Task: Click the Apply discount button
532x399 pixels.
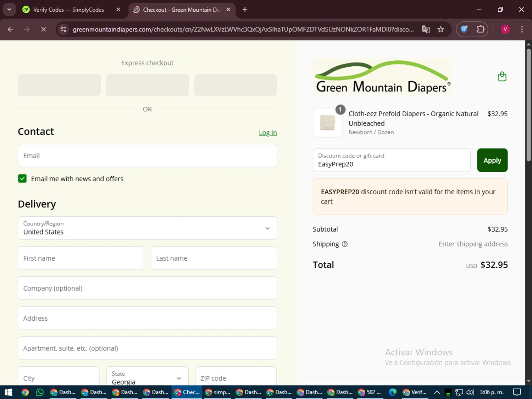Action: point(492,160)
